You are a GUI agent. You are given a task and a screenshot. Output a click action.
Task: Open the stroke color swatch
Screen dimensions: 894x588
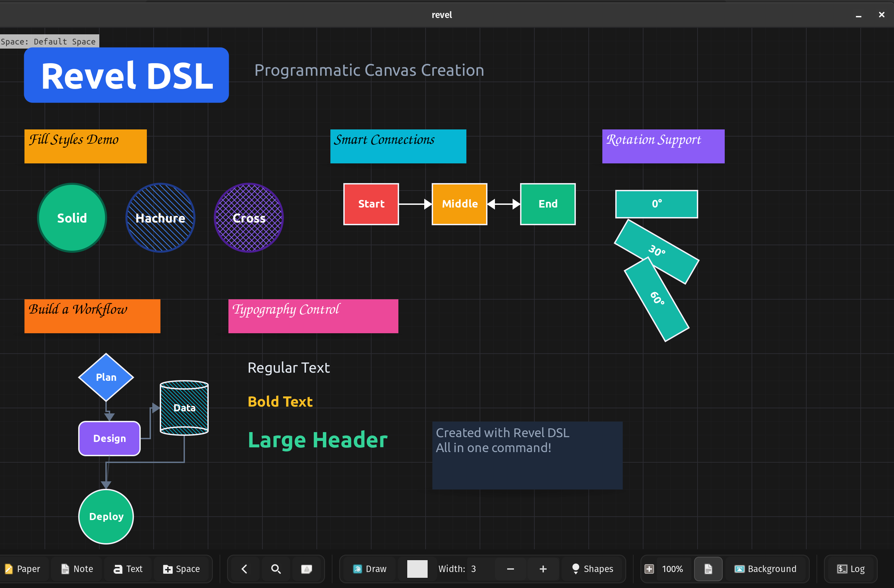pos(417,569)
